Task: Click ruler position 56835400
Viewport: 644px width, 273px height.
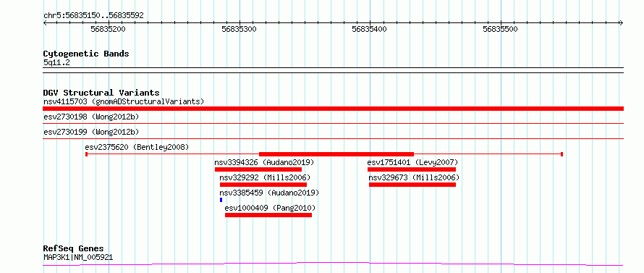Action: pos(370,29)
